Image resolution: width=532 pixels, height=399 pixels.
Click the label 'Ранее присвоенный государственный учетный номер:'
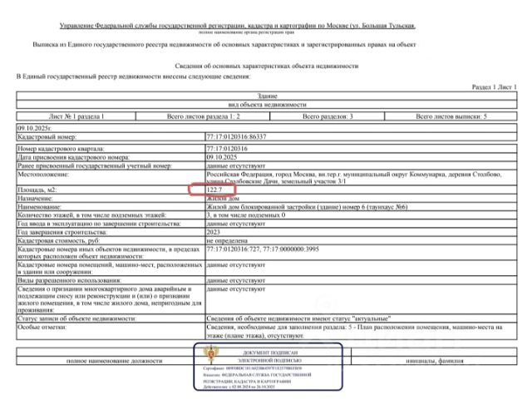coord(95,166)
